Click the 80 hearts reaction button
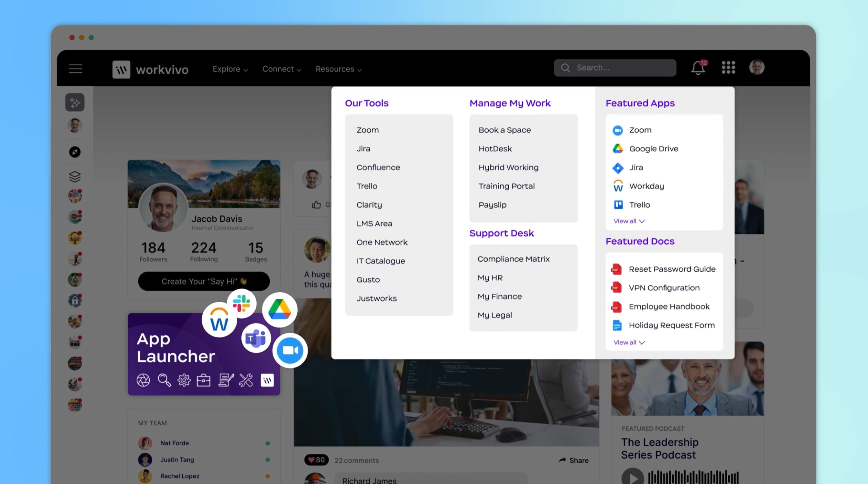The image size is (868, 484). point(316,460)
